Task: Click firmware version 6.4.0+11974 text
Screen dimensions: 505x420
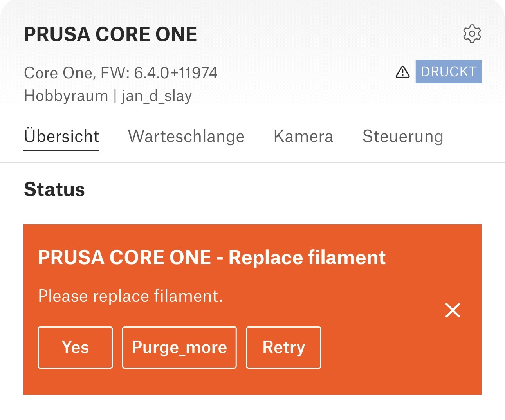Action: pos(175,73)
